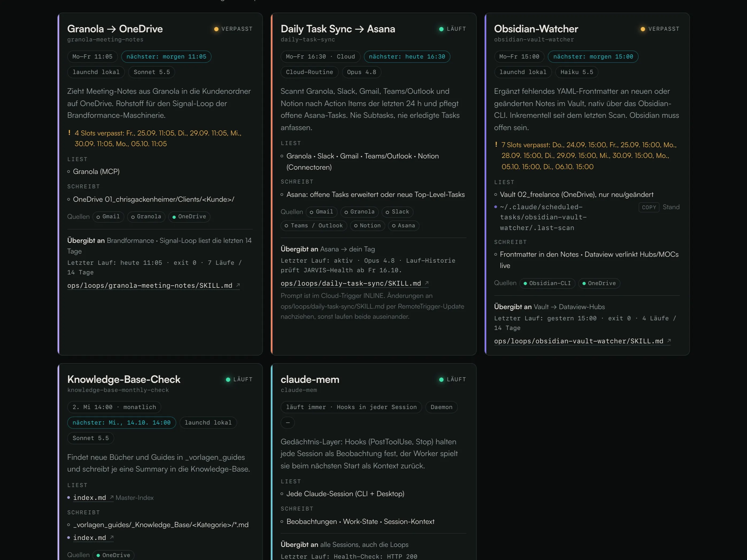Click 'nächster: Mi., 14.10. 14:00' pill

coord(122,423)
